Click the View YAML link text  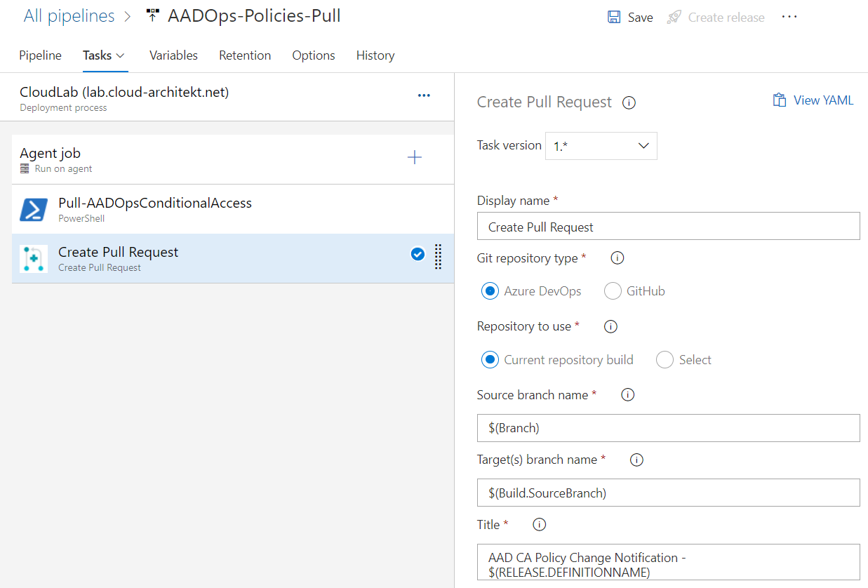pyautogui.click(x=823, y=100)
